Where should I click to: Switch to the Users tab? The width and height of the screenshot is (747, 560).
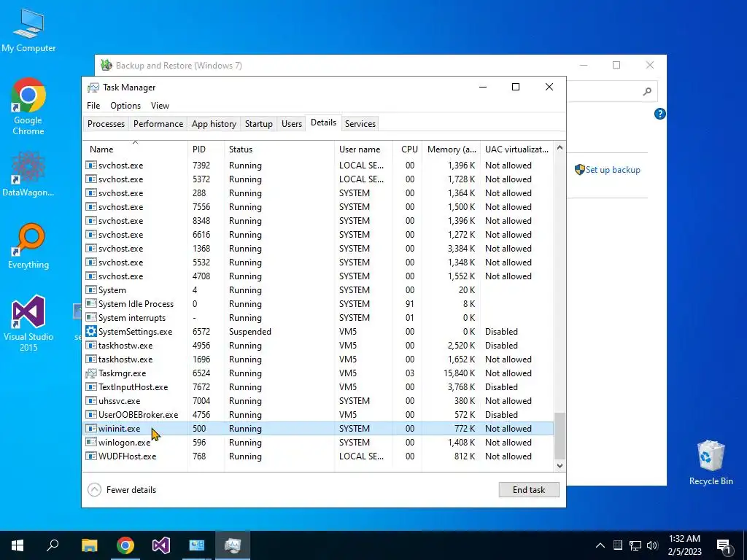tap(292, 124)
